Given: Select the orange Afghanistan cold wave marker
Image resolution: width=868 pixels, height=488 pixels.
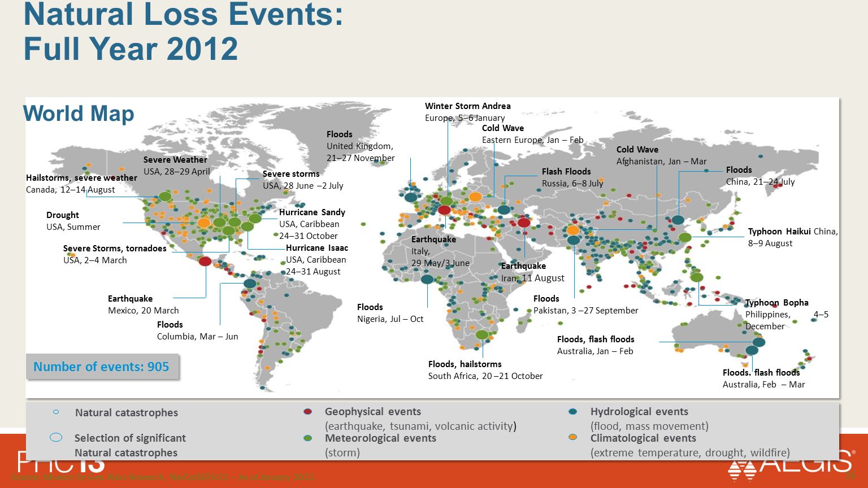Looking at the screenshot, I should [573, 230].
